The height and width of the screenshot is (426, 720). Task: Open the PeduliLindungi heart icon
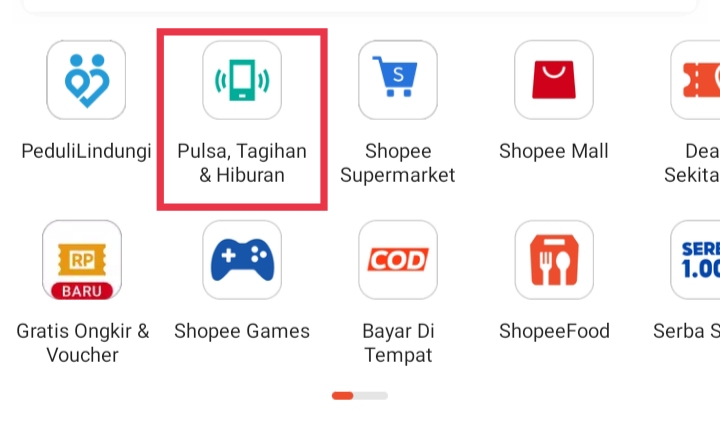86,80
